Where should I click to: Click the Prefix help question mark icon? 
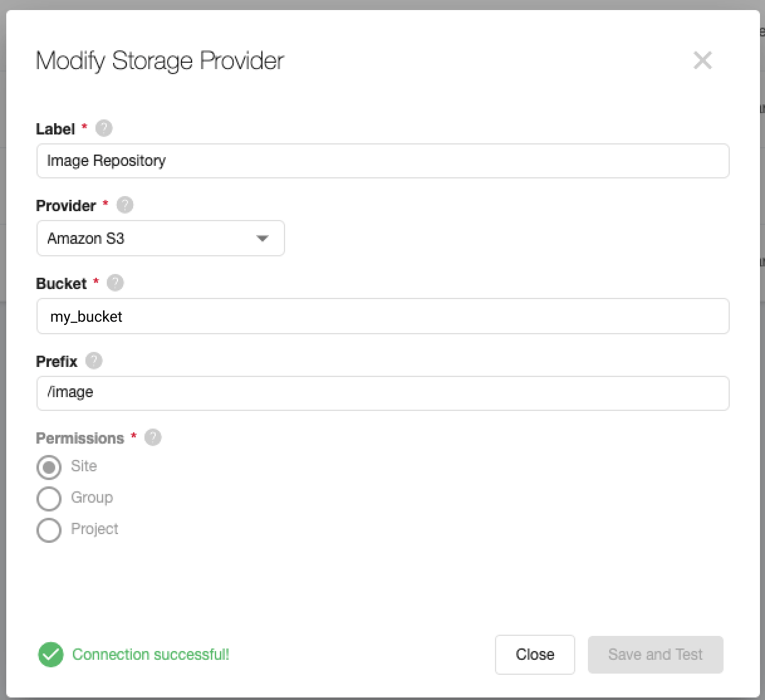pos(93,361)
